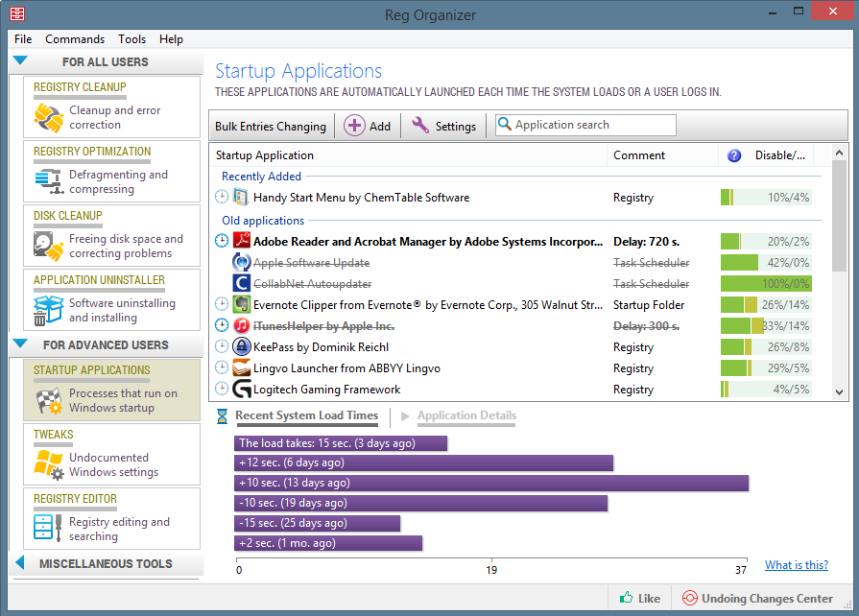Collapse the For Advanced Users section
This screenshot has height=616, width=859.
pos(20,344)
